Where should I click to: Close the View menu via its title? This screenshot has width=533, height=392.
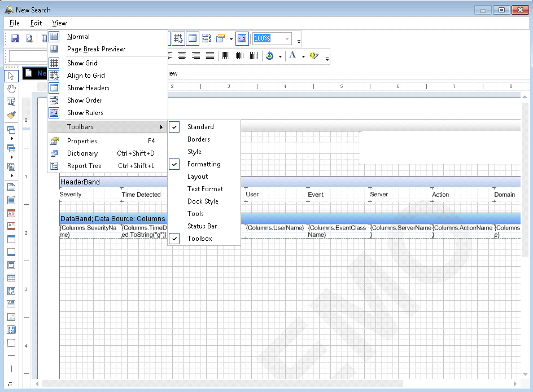59,23
